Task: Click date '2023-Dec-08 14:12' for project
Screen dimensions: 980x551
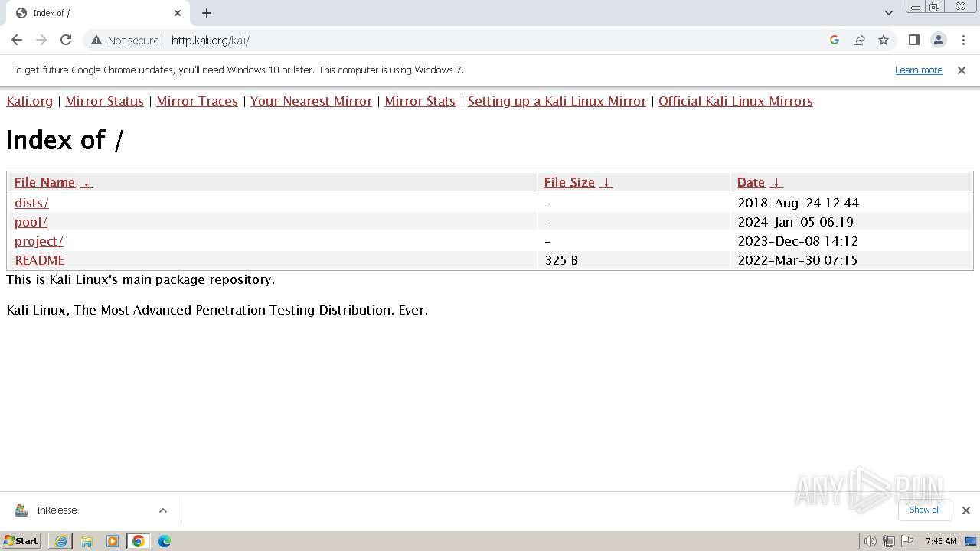Action: [798, 241]
